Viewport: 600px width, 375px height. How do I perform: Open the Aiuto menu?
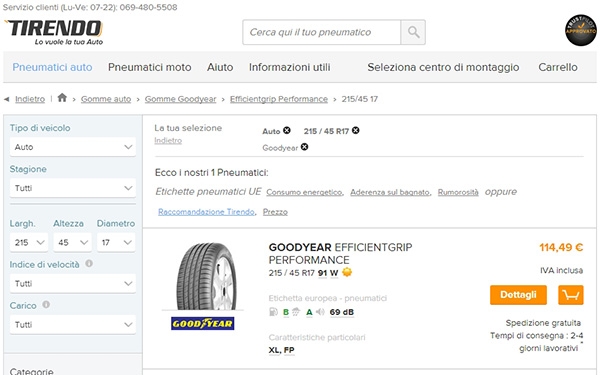220,67
